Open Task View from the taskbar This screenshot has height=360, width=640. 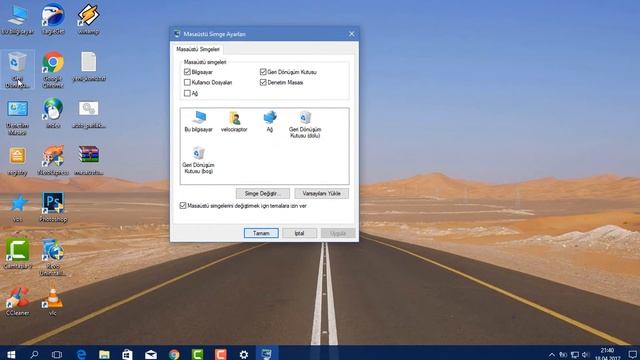point(57,354)
